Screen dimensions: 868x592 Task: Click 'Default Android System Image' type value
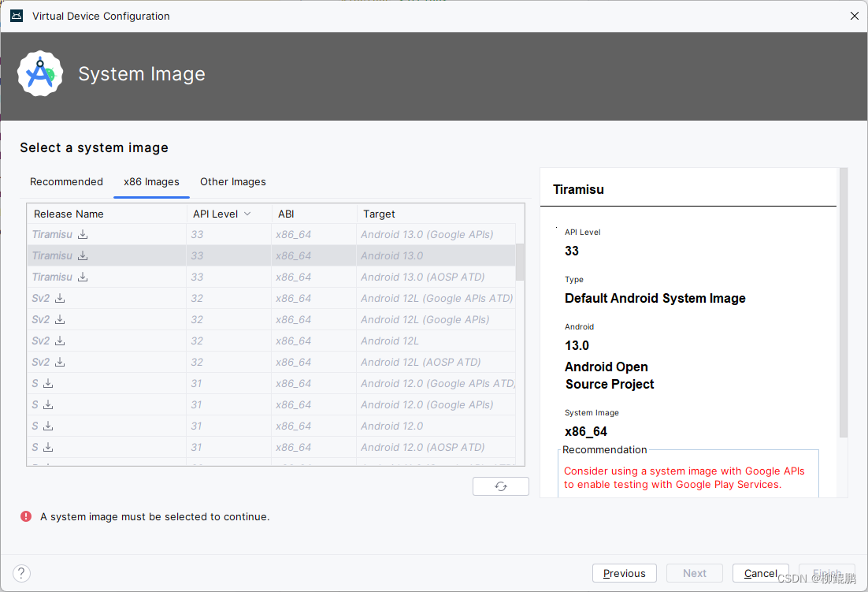point(655,298)
